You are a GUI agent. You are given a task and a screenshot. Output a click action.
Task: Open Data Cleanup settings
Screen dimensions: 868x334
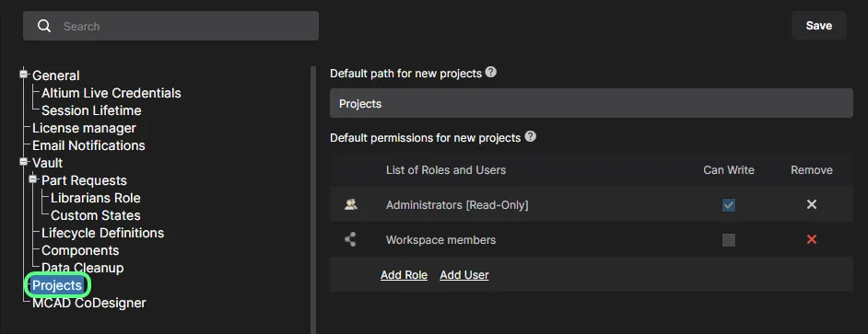[83, 268]
